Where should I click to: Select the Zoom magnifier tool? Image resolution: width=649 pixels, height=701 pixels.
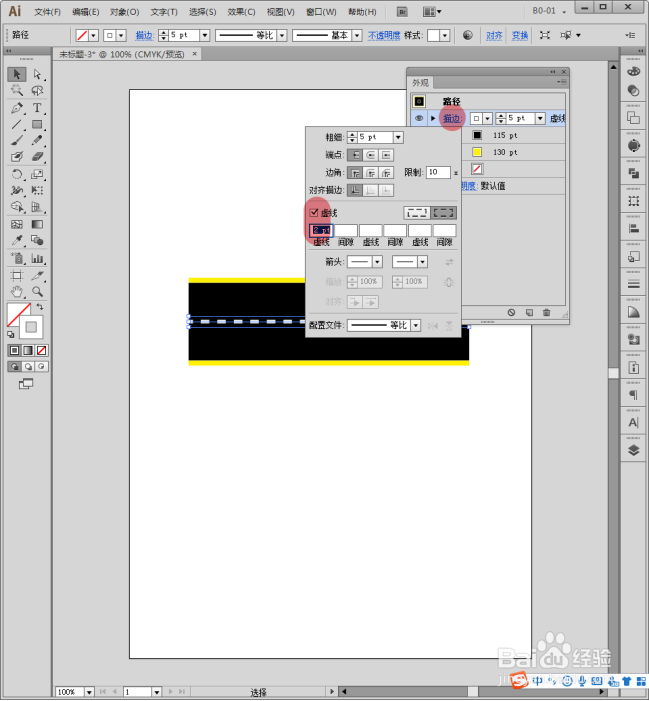click(x=37, y=292)
